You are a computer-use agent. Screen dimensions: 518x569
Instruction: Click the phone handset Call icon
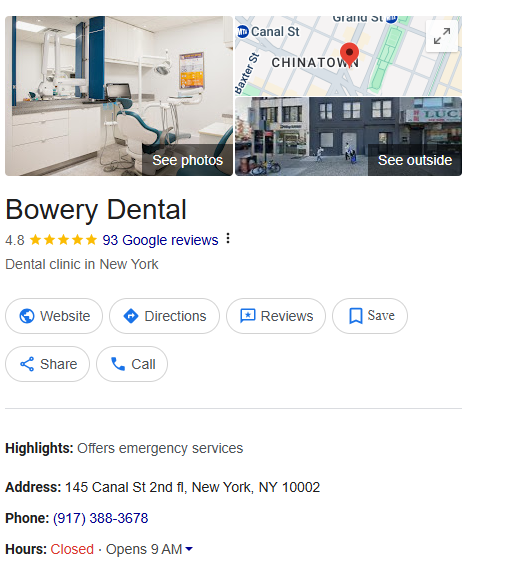point(118,364)
